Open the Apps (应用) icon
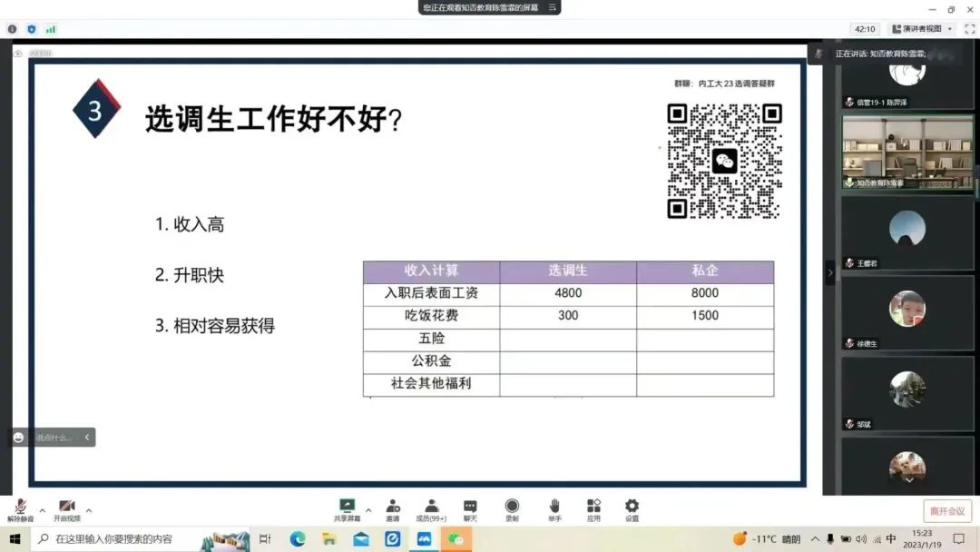Screen dimensions: 980x552 click(x=593, y=508)
